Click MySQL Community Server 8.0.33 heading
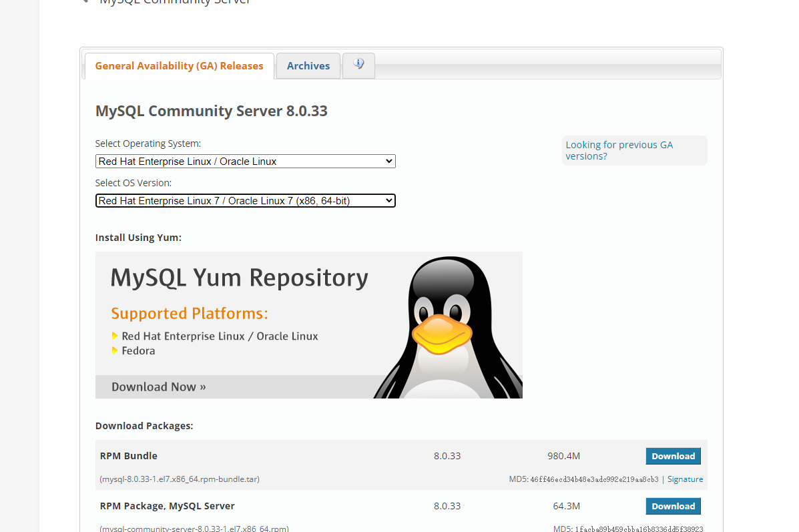 (212, 111)
